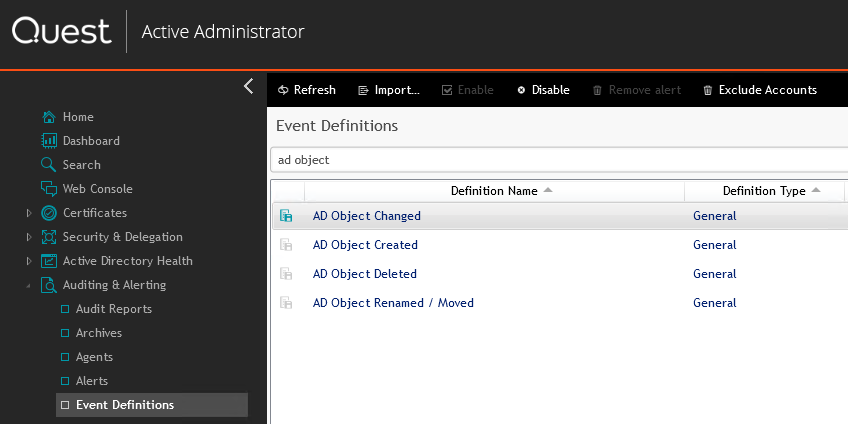Expand the Certificates tree node
The image size is (848, 424).
(29, 213)
